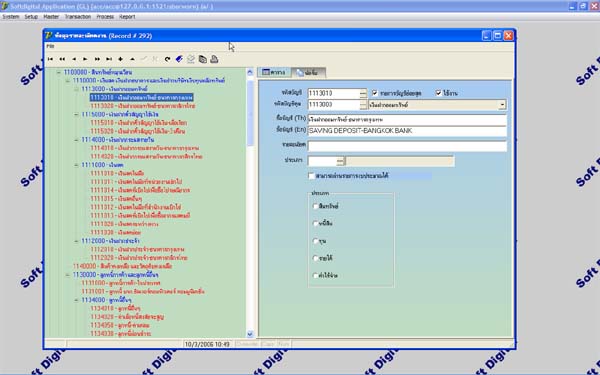Open the Transaction menu
Screen dimensions: 600x375
tap(78, 17)
